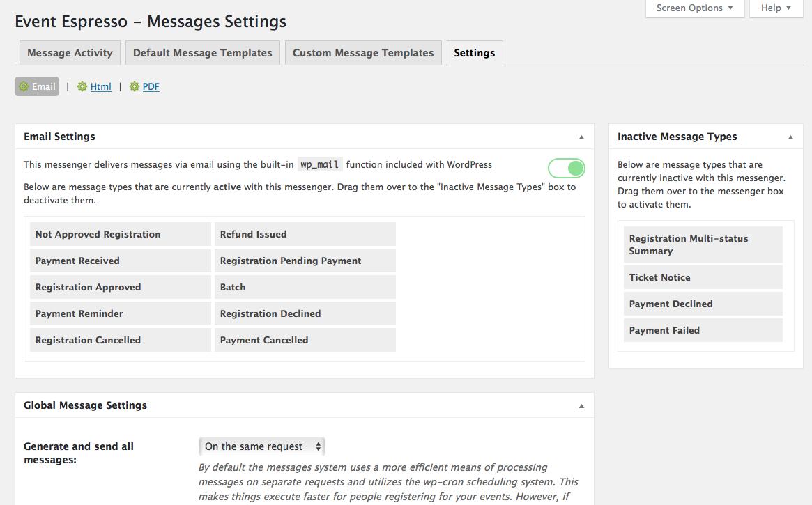Open the Default Message Templates tab
Image resolution: width=812 pixels, height=505 pixels.
(203, 53)
